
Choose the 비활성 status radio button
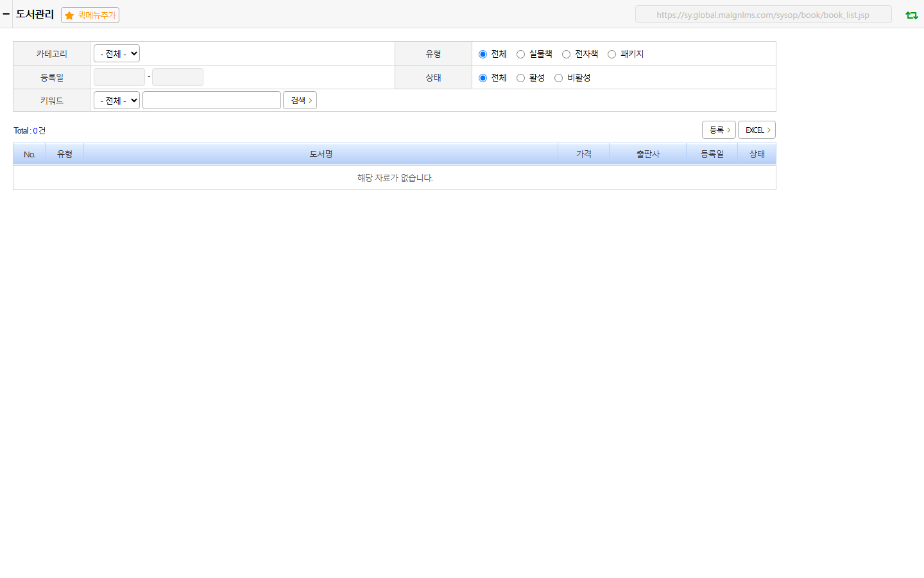558,78
